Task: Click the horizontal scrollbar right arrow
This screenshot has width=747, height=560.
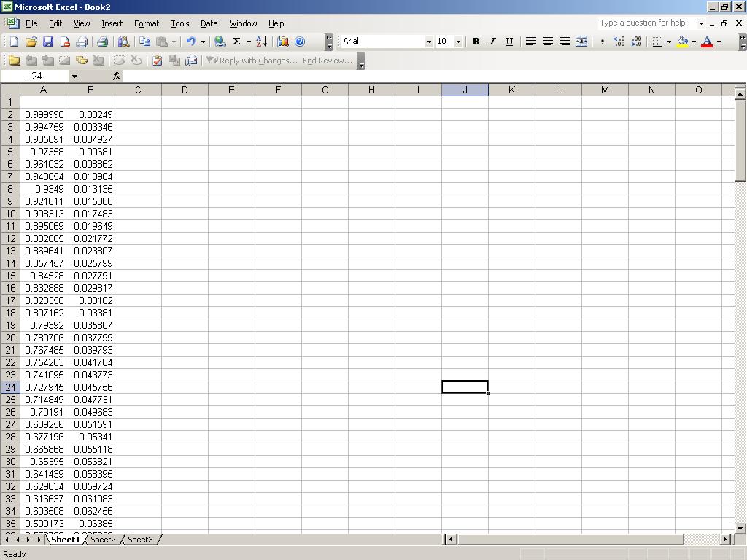Action: [x=725, y=540]
